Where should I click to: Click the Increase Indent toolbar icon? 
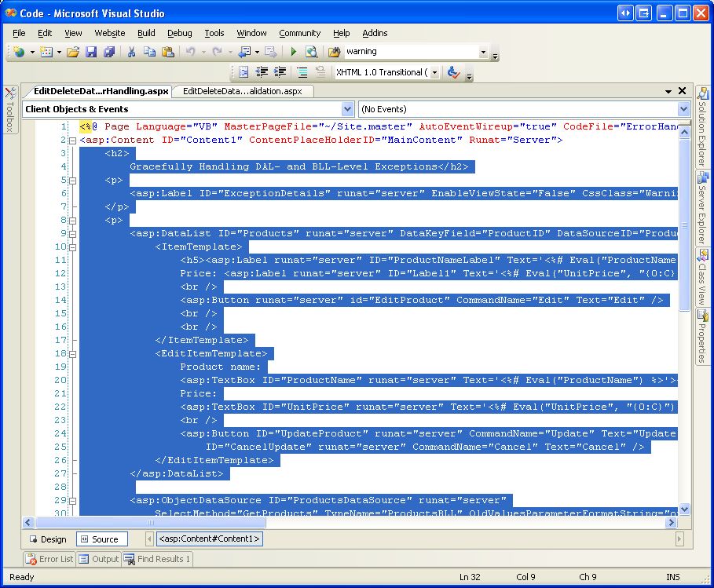click(280, 72)
